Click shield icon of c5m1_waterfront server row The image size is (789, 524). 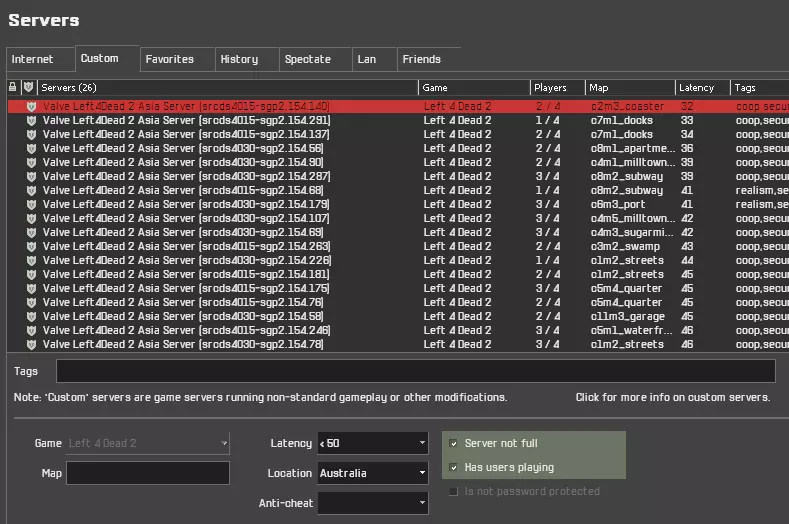(32, 330)
